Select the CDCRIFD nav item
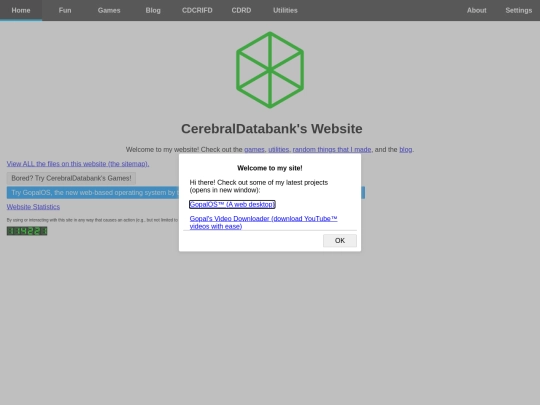Viewport: 540px width, 405px height. coord(197,10)
